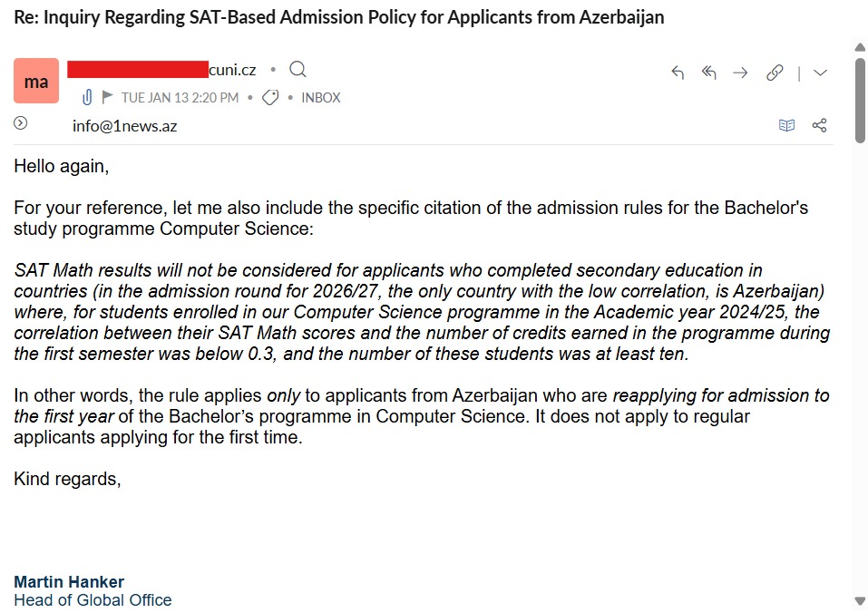
Task: Click the vertical scrollbar thumb
Action: [x=860, y=100]
